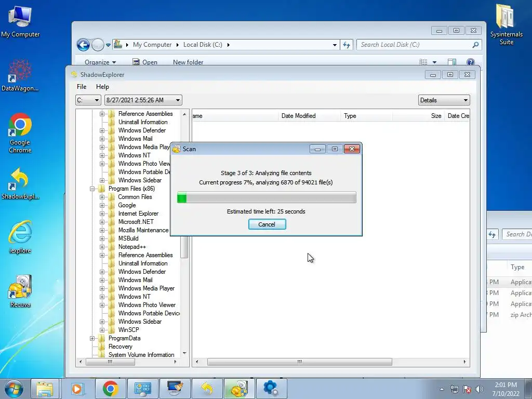Select the Internet Explorer folder
The image size is (532, 399).
(138, 214)
